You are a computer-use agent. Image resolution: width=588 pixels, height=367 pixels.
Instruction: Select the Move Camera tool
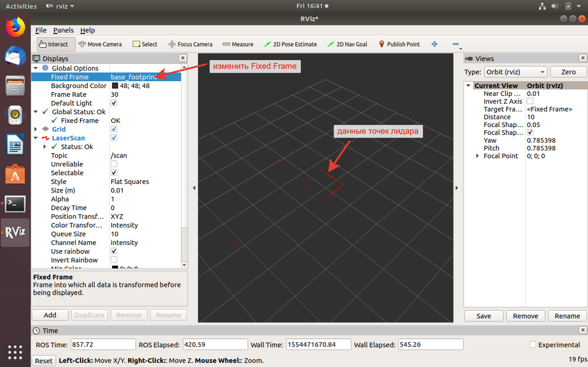click(100, 44)
